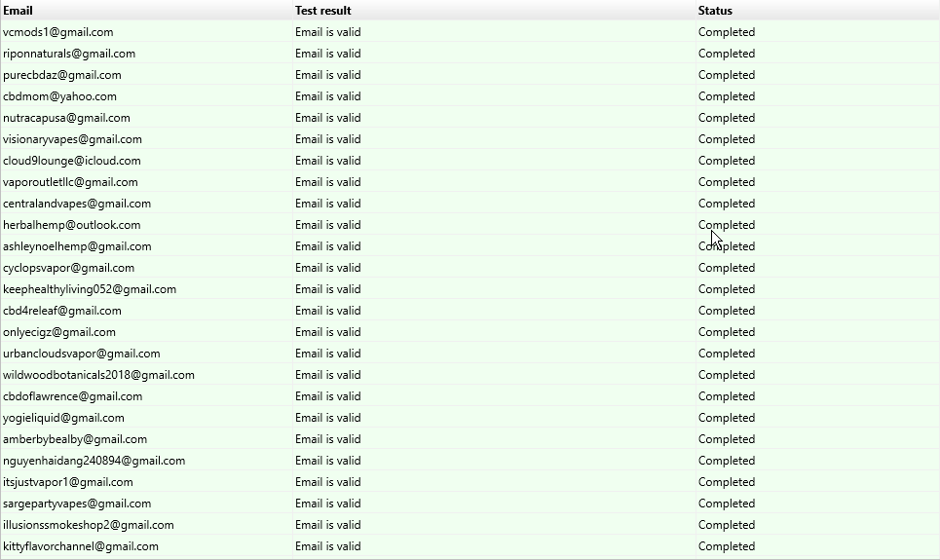Image resolution: width=940 pixels, height=560 pixels.
Task: Click purecbdaz@gmail.com in the list
Action: pos(62,75)
